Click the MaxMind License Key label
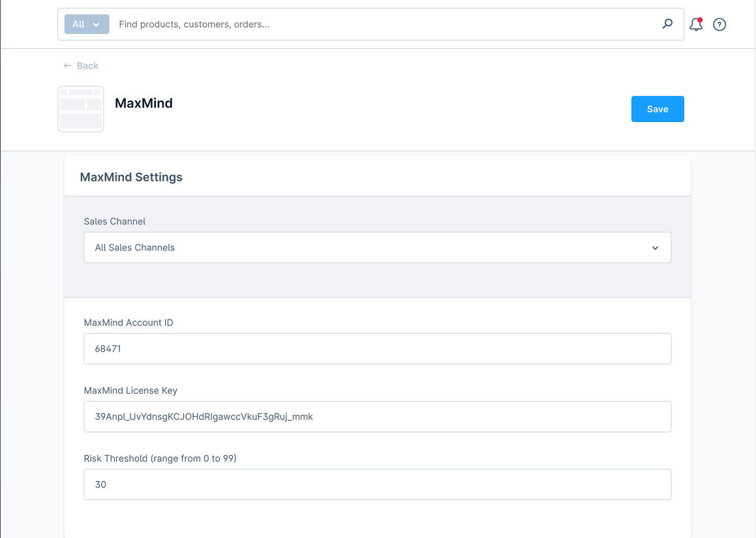This screenshot has height=538, width=756. coord(130,391)
